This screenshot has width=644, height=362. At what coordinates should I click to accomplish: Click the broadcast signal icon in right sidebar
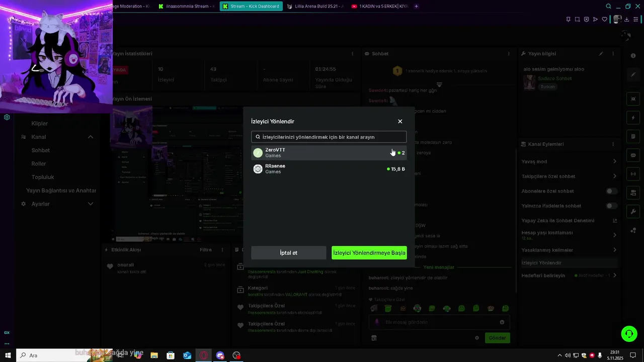(x=633, y=174)
